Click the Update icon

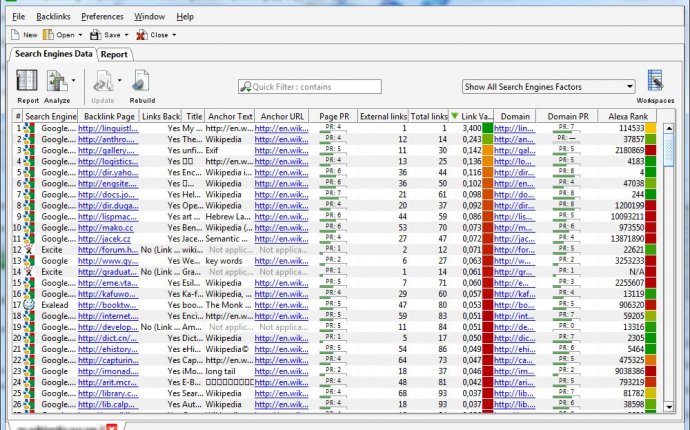[x=103, y=81]
